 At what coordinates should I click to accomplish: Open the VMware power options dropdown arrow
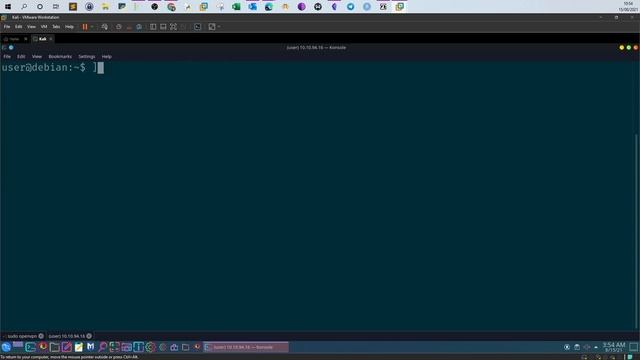[92, 27]
